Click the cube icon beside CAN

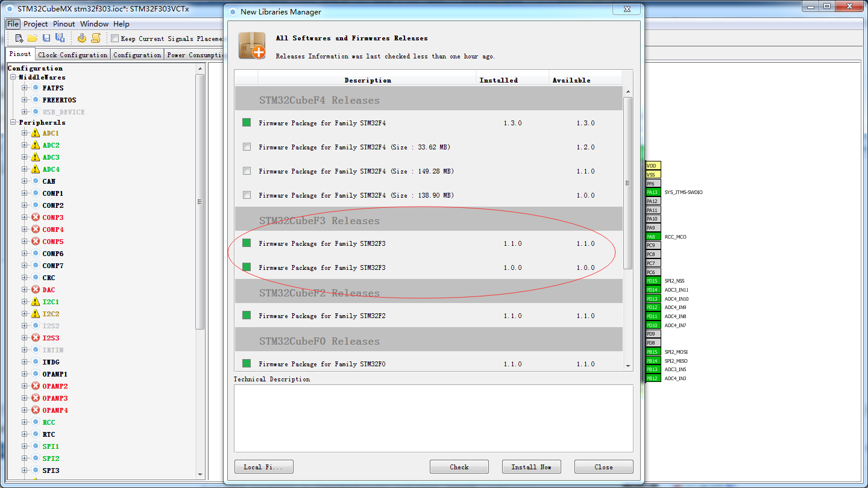pos(36,181)
